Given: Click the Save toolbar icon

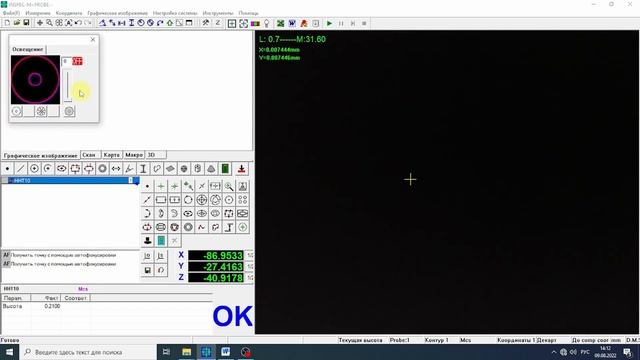Looking at the screenshot, I should click(26, 23).
